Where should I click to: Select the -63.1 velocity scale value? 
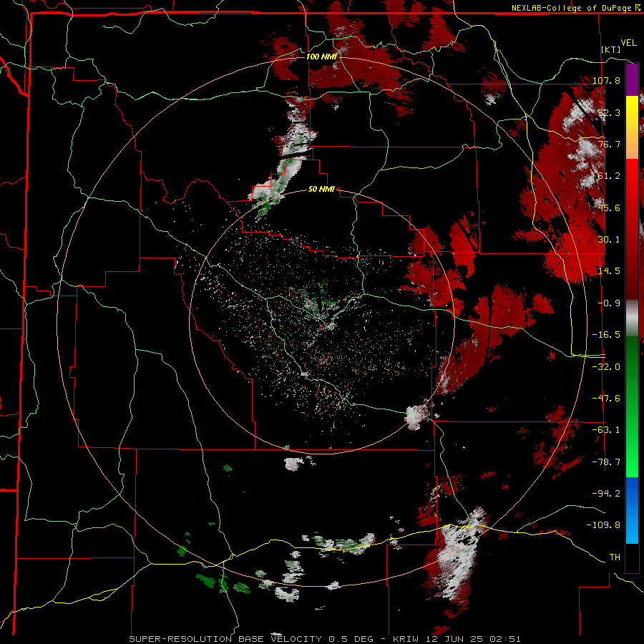(x=606, y=430)
